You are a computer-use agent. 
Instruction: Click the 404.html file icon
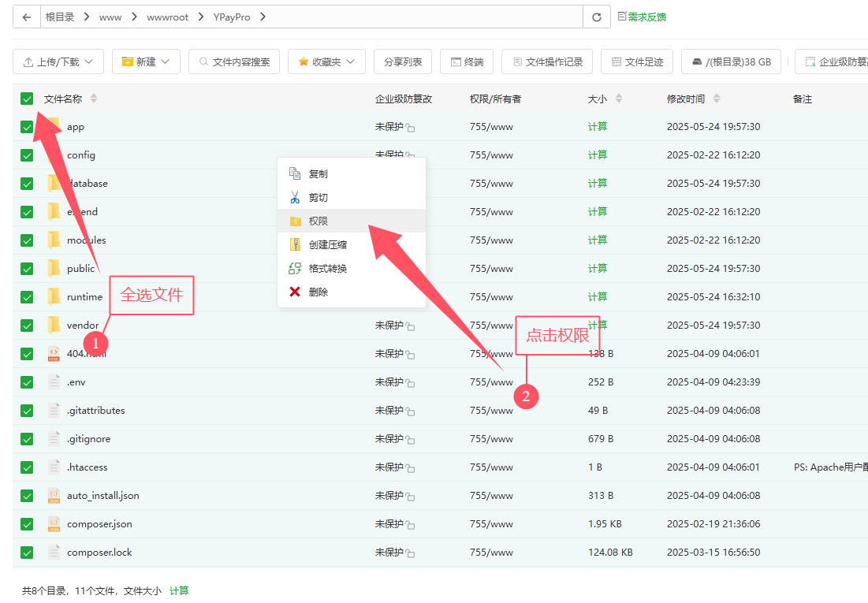(x=54, y=354)
